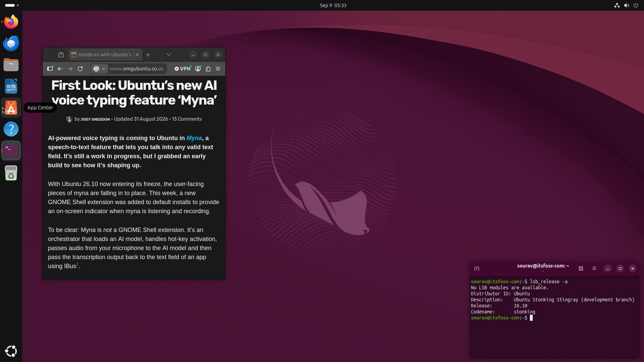Launch Thunderbird mail from the dock

11,43
